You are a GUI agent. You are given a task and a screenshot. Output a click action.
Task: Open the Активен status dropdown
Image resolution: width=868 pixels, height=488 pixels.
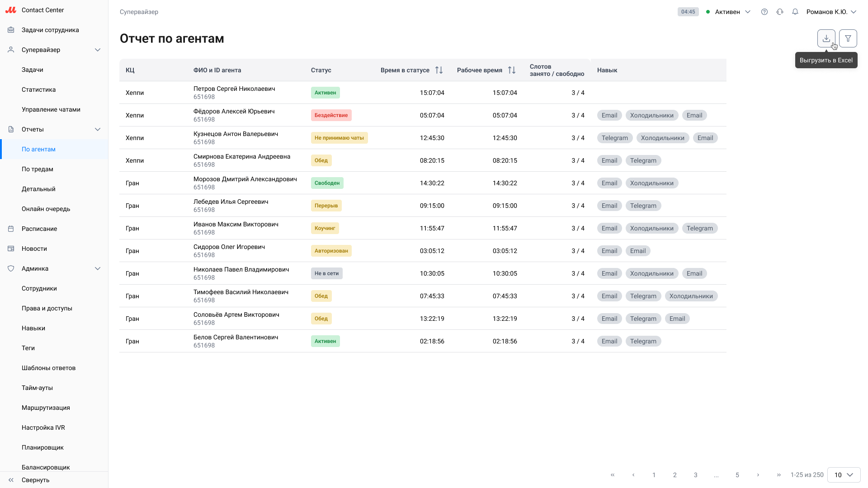tap(728, 12)
